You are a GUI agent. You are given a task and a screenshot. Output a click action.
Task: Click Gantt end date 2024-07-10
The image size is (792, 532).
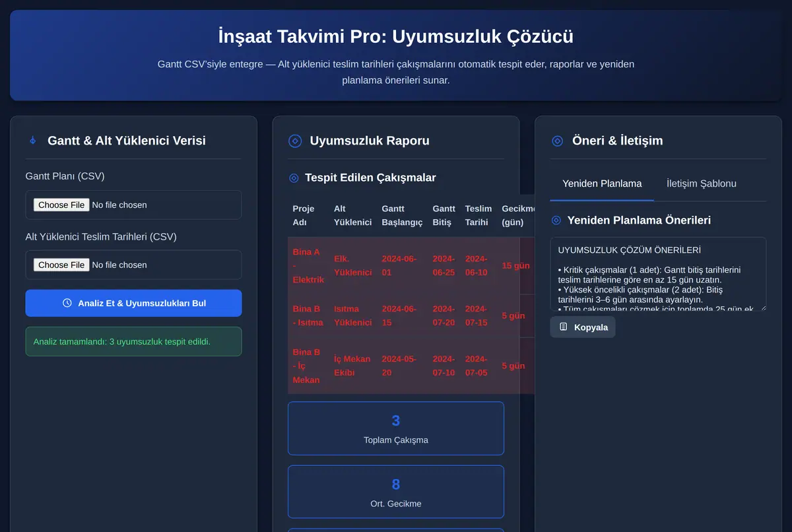[x=444, y=366]
